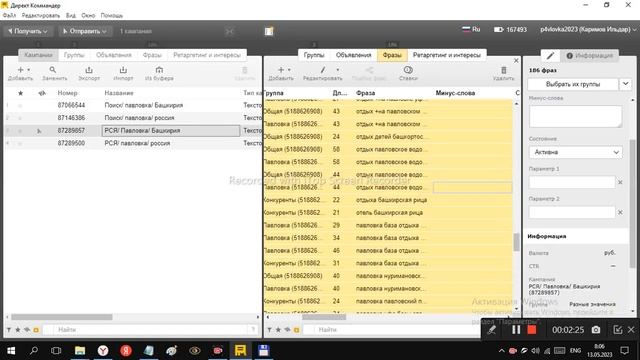Click the Из буфера icon
The image size is (640, 360).
point(159,70)
